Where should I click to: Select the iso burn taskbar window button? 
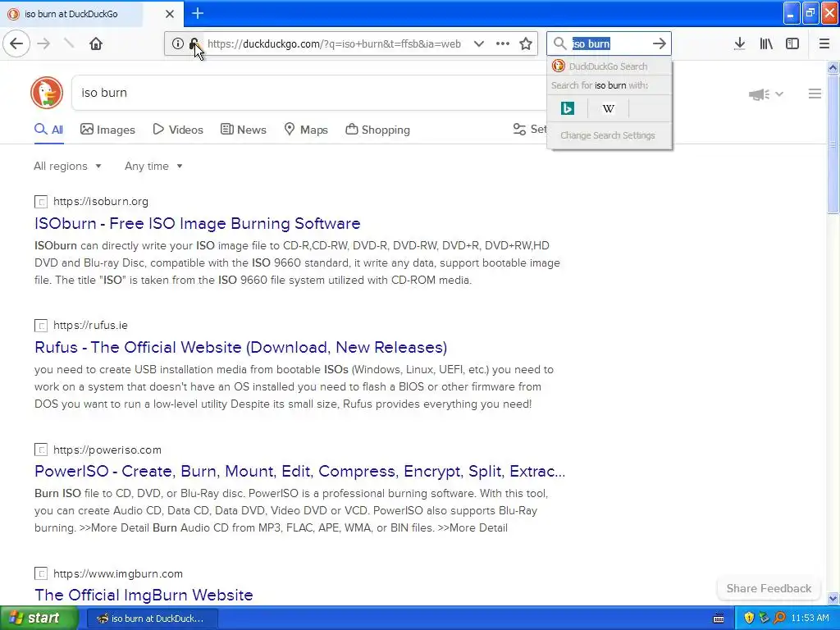tap(152, 619)
